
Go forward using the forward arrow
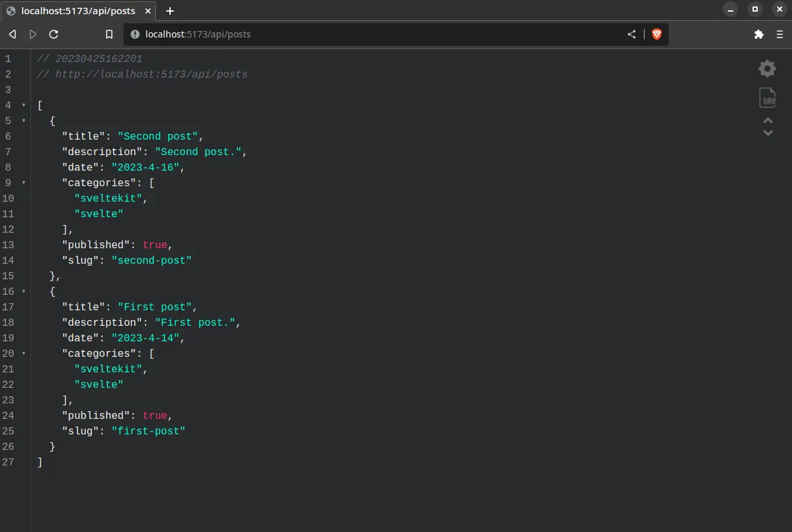coord(33,34)
